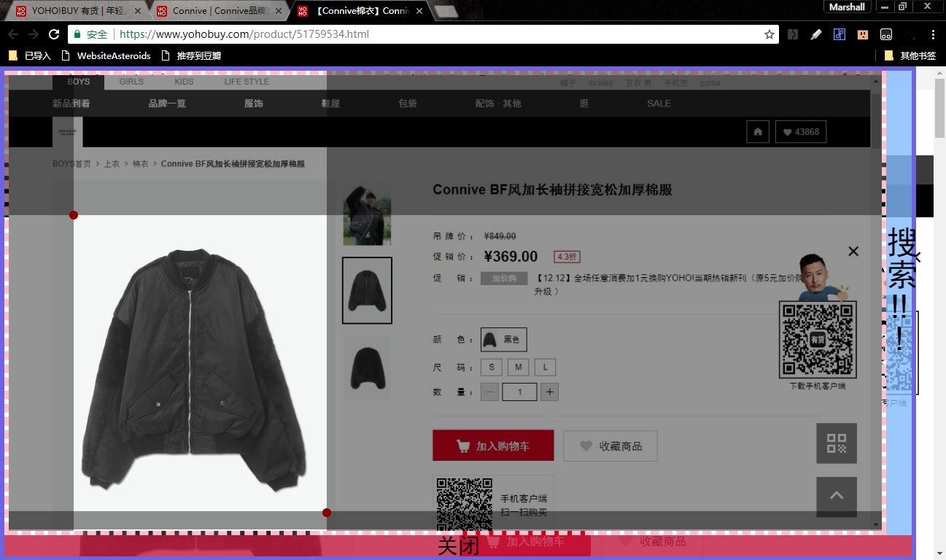The height and width of the screenshot is (560, 946).
Task: Select the 黑色 color swatch
Action: 504,340
